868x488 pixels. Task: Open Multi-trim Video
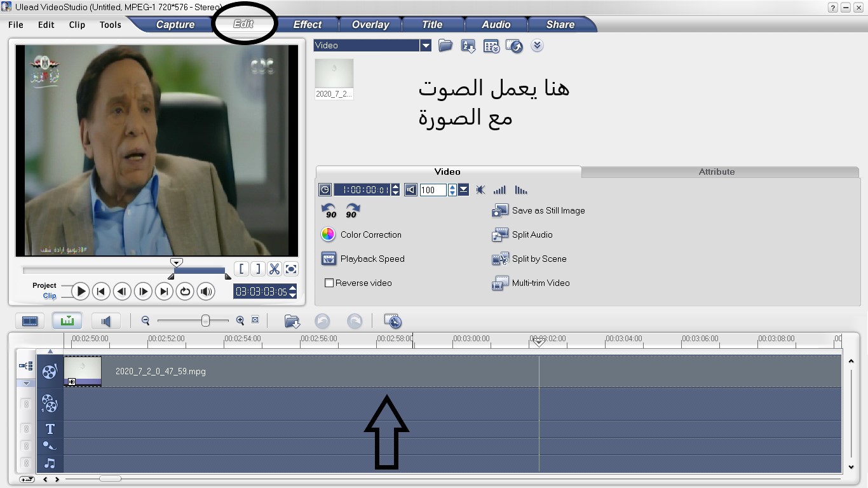tap(501, 283)
